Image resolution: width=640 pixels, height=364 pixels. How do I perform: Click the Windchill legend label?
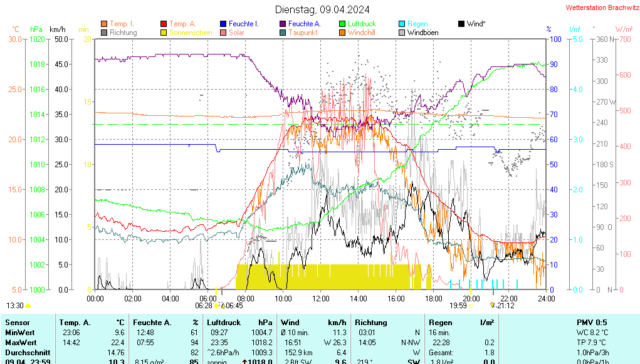point(361,33)
